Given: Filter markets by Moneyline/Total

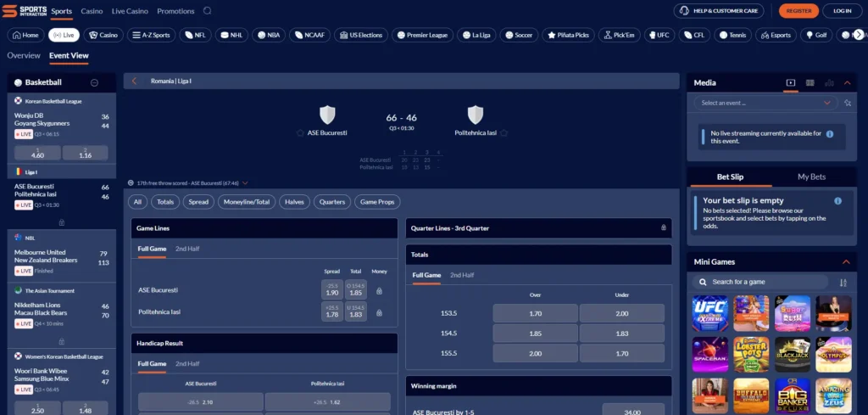Looking at the screenshot, I should click(247, 202).
